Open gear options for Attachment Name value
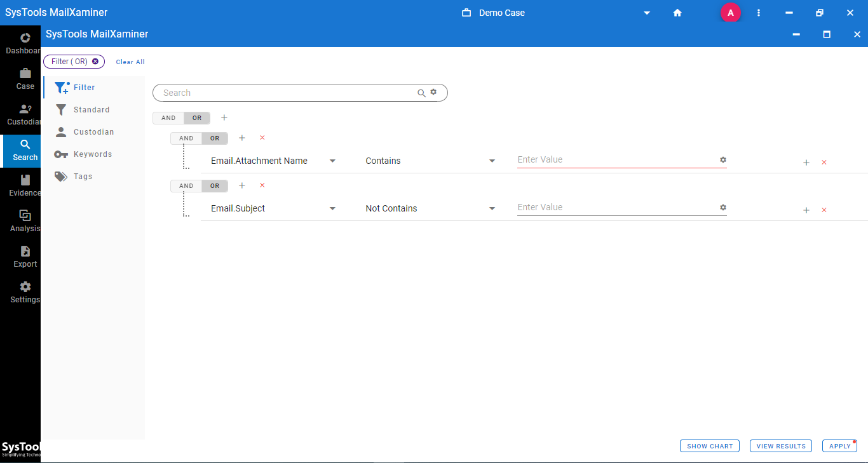The height and width of the screenshot is (463, 868). point(722,160)
